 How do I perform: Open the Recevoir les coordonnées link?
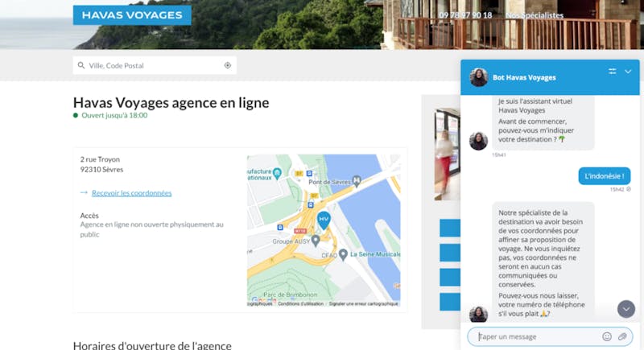pyautogui.click(x=131, y=193)
